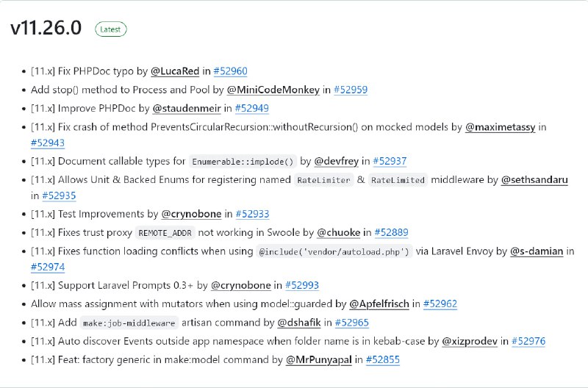Open pull request #52937 about Enumerable::implode()
The image size is (588, 388).
tap(390, 161)
